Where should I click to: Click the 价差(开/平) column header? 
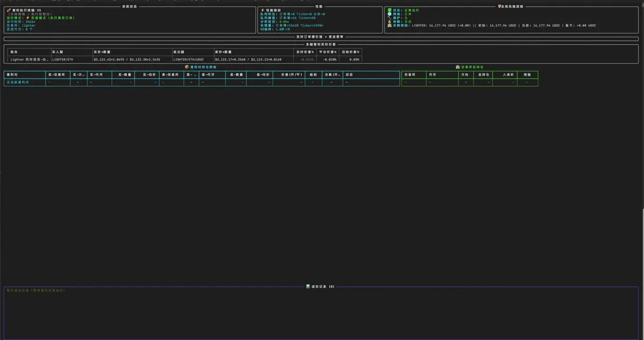pos(292,75)
